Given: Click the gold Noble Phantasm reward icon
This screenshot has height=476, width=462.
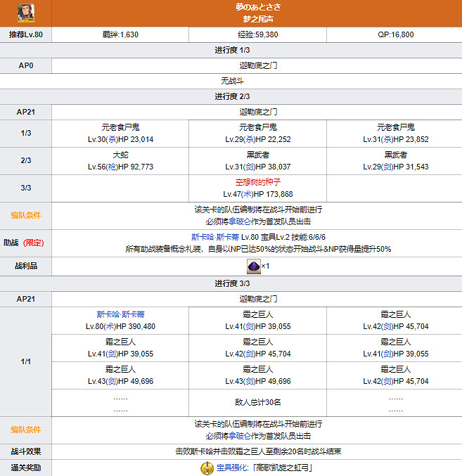Looking at the screenshot, I should pos(207,468).
